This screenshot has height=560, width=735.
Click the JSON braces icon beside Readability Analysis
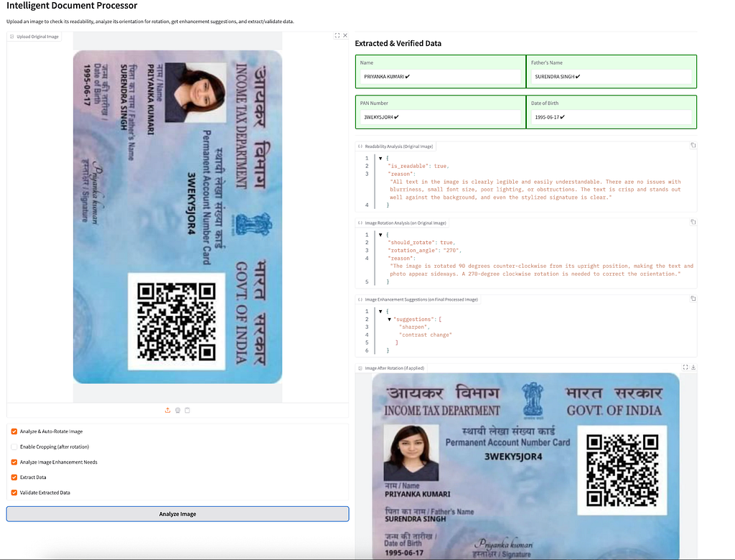[x=360, y=146]
